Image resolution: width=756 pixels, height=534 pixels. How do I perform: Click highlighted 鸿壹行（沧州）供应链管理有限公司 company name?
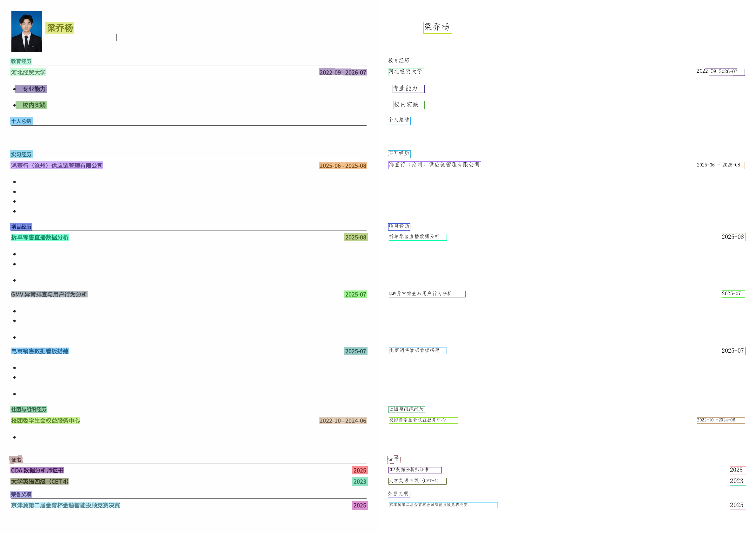56,166
